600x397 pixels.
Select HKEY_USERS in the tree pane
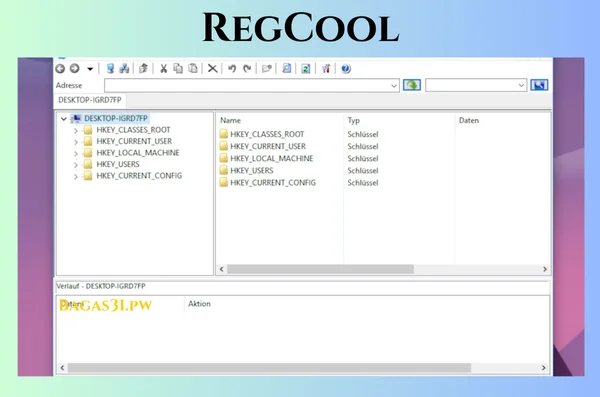point(118,164)
